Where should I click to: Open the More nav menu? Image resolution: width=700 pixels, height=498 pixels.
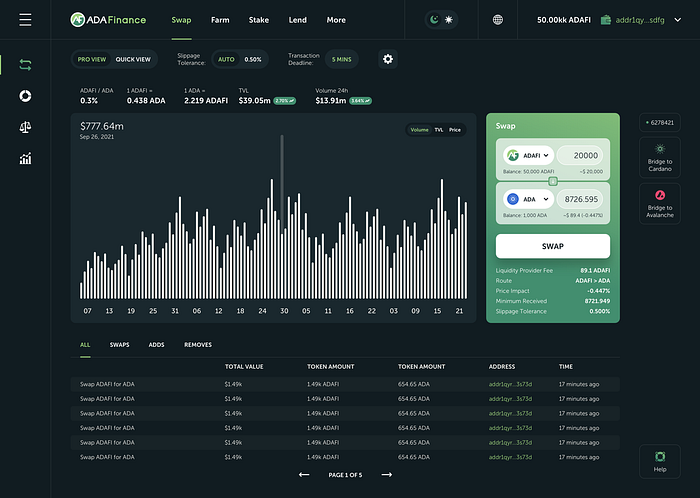tap(336, 20)
